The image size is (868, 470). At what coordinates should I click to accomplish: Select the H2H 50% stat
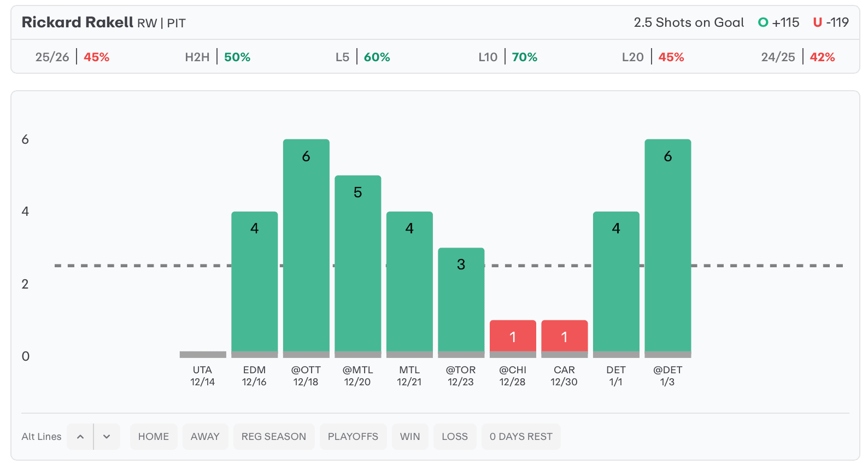point(218,57)
